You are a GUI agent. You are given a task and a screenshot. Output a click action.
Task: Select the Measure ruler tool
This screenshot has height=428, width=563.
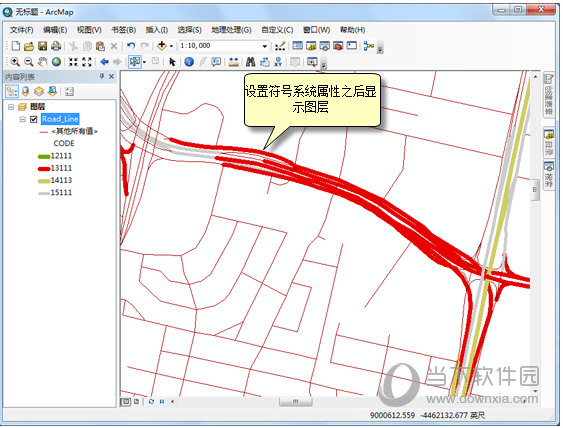[x=234, y=62]
